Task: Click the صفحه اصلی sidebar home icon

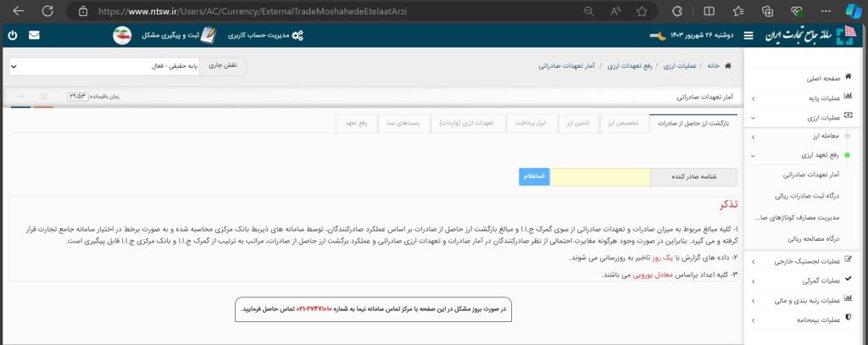Action: 848,77
